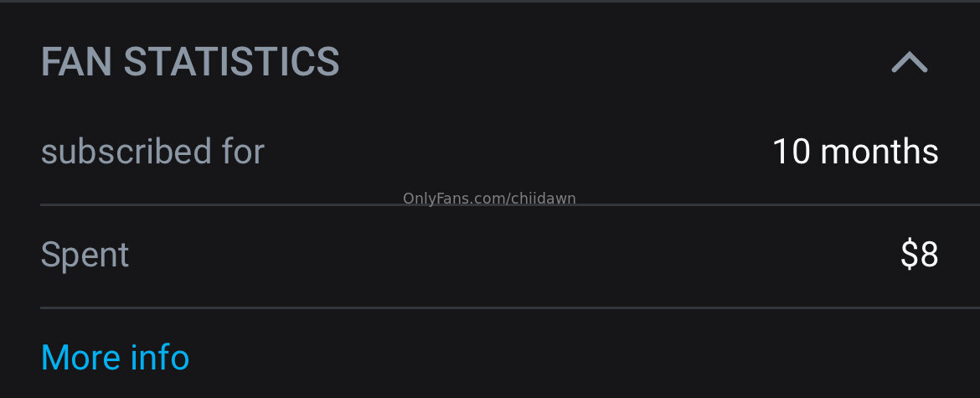Viewport: 980px width, 398px height.
Task: Select the Spent row label
Action: coord(85,255)
